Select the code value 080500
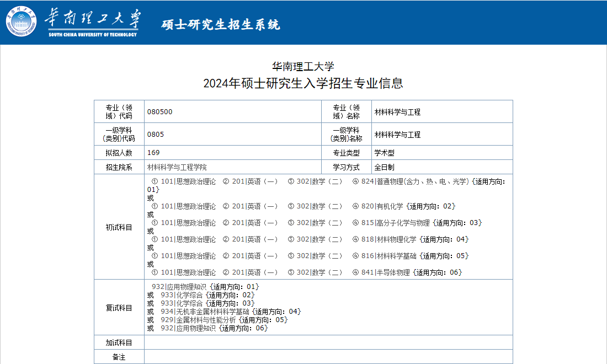The width and height of the screenshot is (607, 364). (x=159, y=112)
